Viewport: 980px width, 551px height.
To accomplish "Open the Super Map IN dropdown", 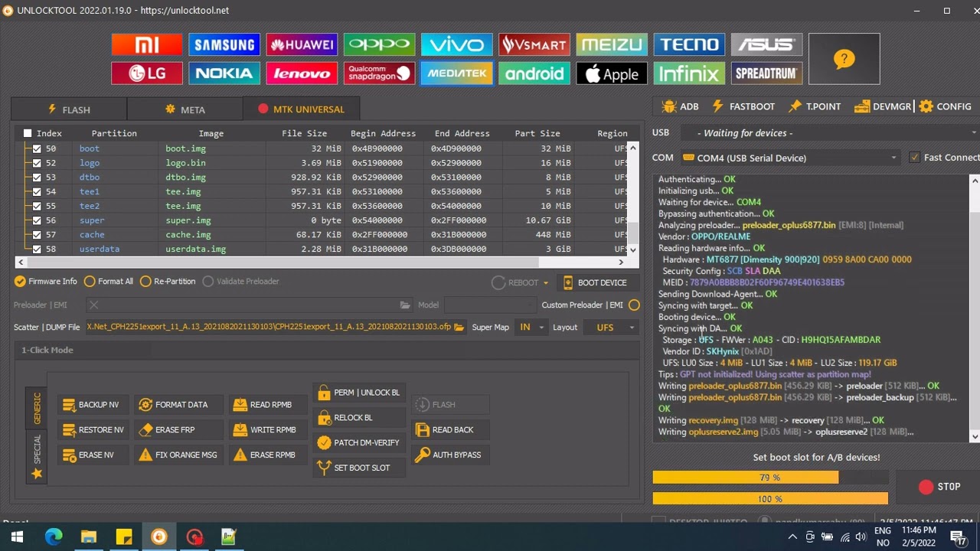I will click(531, 328).
